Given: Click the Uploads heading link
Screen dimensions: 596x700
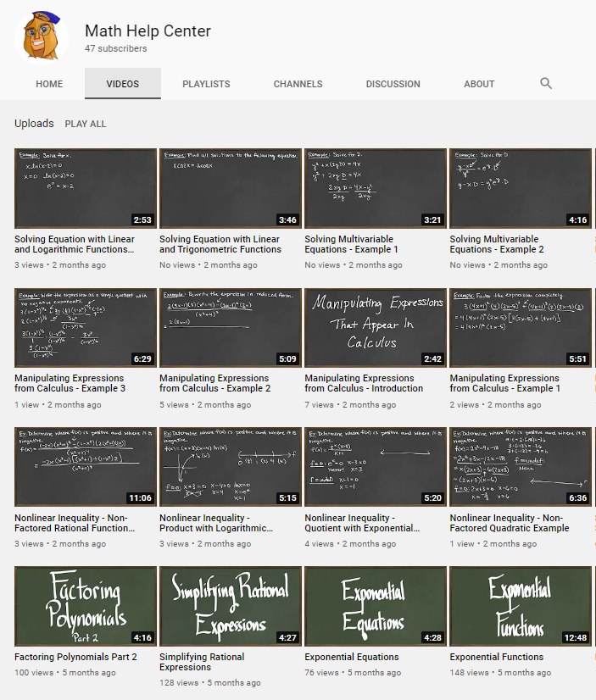Looking at the screenshot, I should (34, 124).
